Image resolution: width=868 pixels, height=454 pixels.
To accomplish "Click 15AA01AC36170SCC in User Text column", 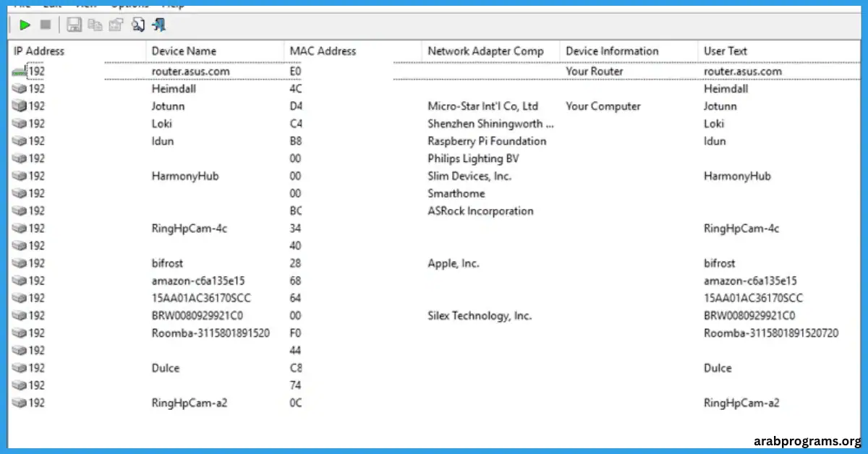I will point(754,298).
